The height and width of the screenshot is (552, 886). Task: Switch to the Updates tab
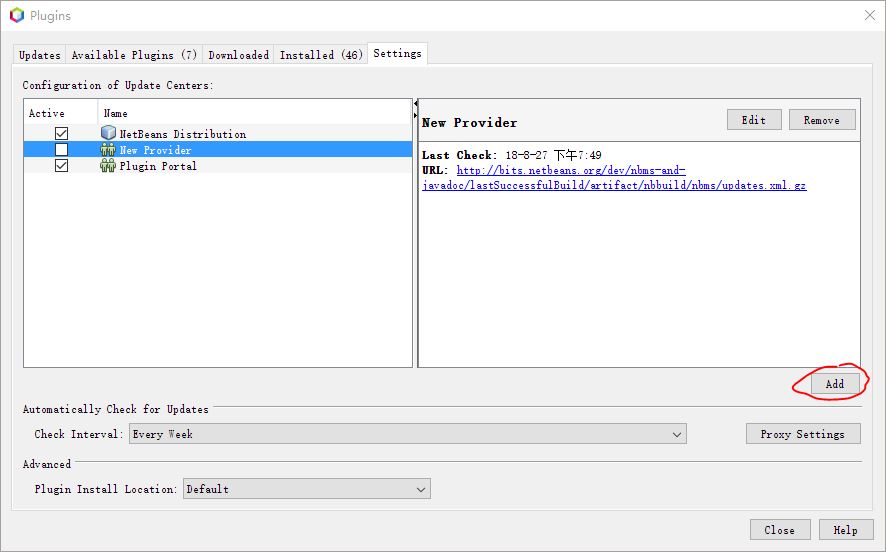[x=40, y=55]
